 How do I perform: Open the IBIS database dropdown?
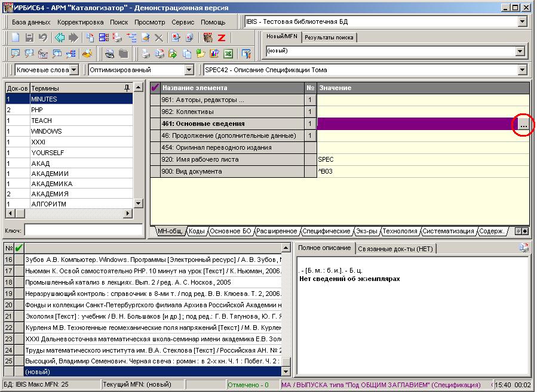(x=523, y=22)
